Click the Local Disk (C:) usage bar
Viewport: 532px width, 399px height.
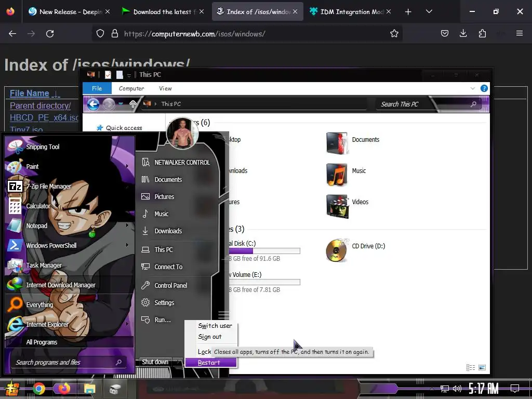tap(264, 251)
